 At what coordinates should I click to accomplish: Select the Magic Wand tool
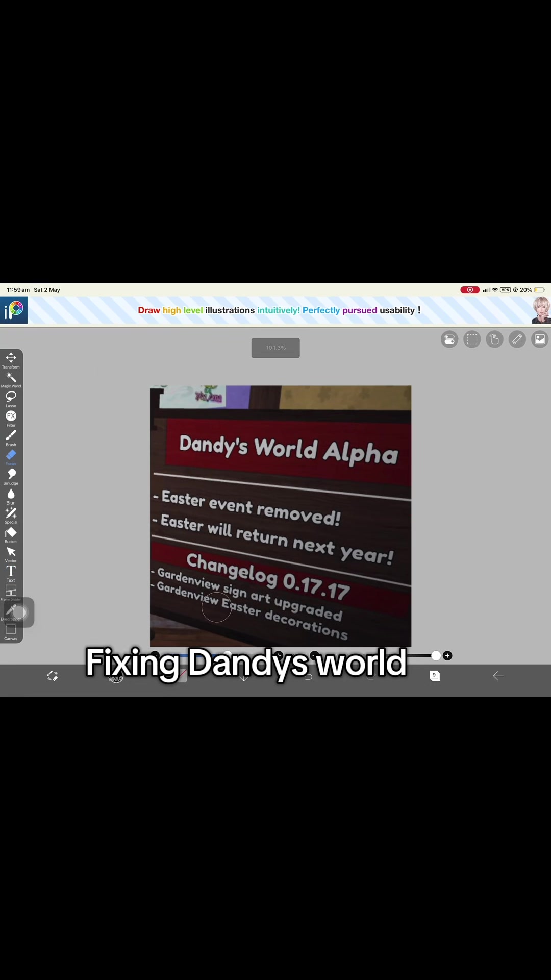coord(11,379)
